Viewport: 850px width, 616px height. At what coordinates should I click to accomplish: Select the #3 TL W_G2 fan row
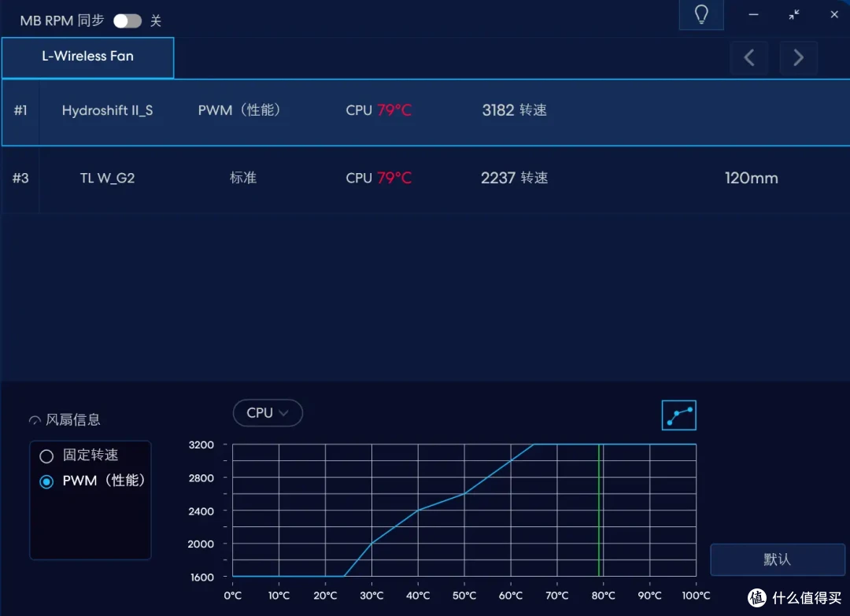tap(426, 179)
